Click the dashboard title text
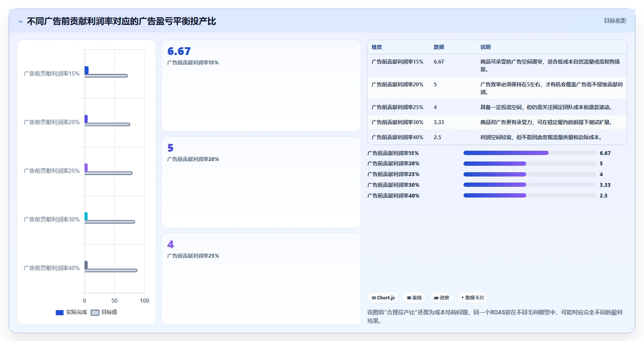Image resolution: width=644 pixels, height=341 pixels. pyautogui.click(x=121, y=21)
